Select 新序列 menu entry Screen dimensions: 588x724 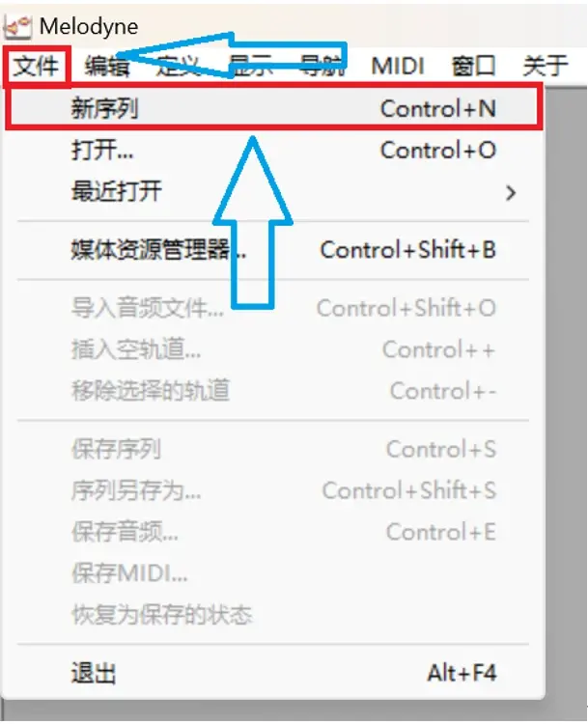point(273,108)
